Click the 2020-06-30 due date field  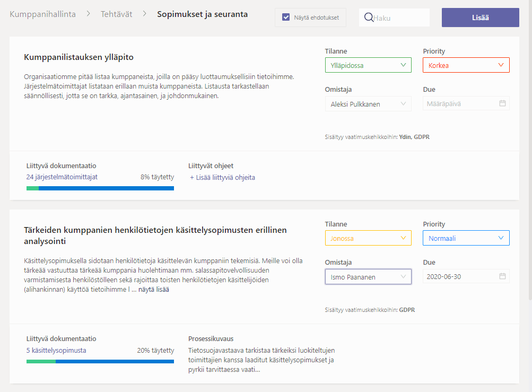coord(466,276)
